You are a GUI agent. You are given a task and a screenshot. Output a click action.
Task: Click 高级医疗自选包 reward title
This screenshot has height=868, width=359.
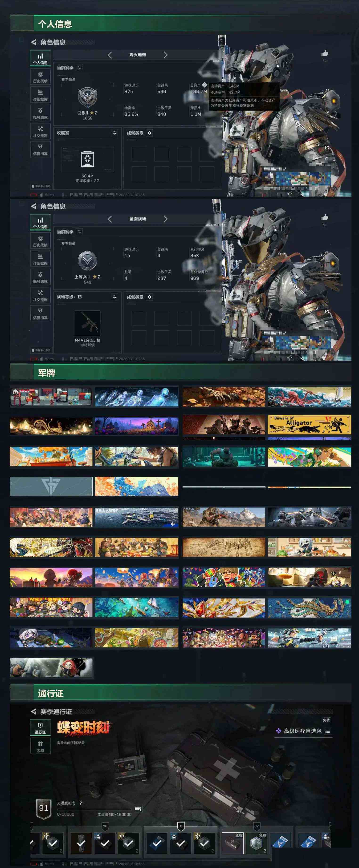click(302, 731)
